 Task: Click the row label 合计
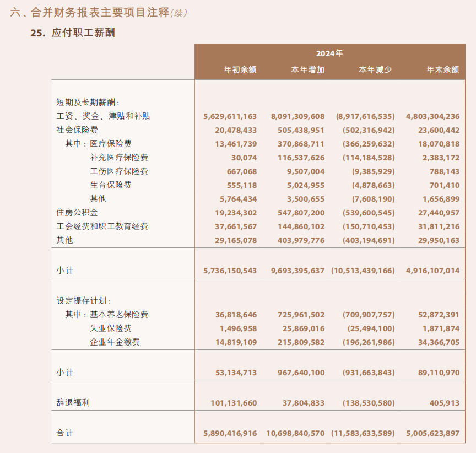tap(64, 433)
